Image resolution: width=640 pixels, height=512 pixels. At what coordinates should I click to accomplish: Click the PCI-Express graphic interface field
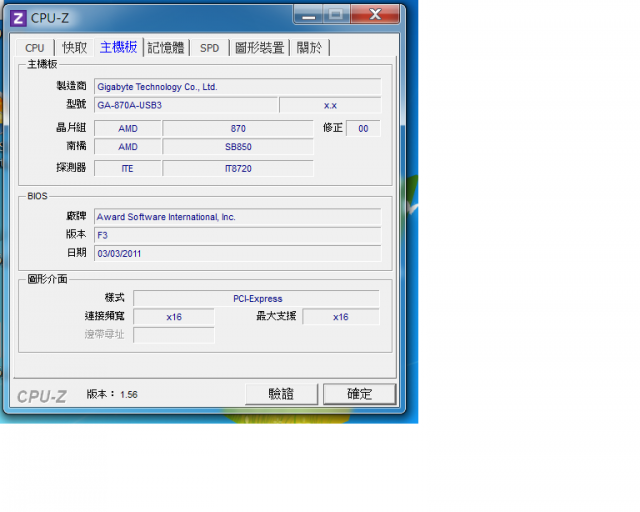point(256,298)
